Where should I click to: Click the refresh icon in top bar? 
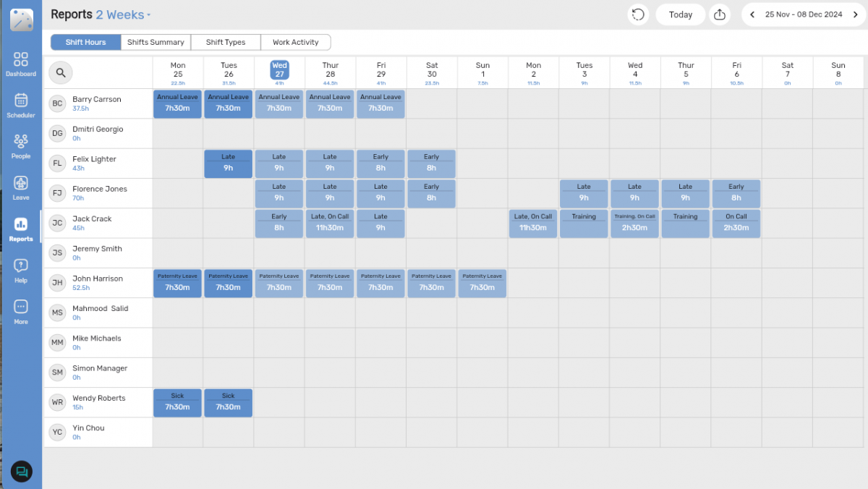[x=637, y=14]
